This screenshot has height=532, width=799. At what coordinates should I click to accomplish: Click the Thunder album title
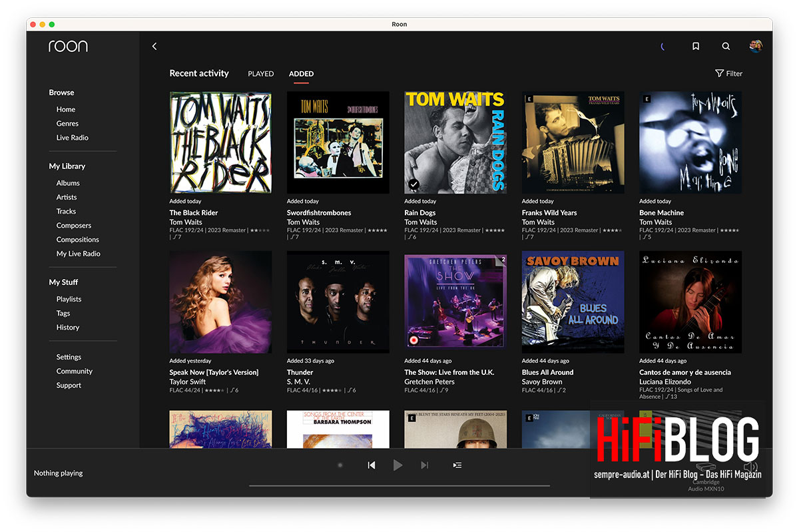300,373
